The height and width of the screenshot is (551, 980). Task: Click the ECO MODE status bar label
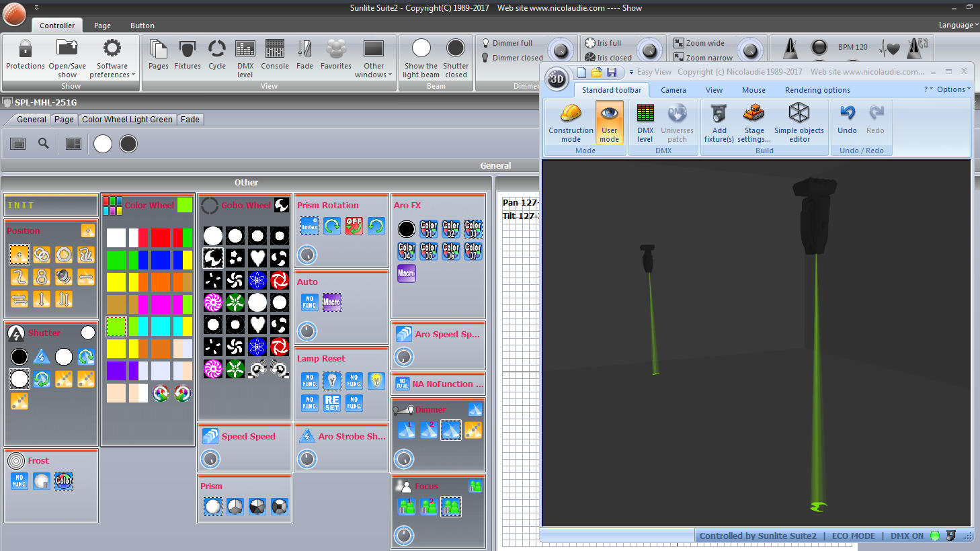tap(854, 536)
